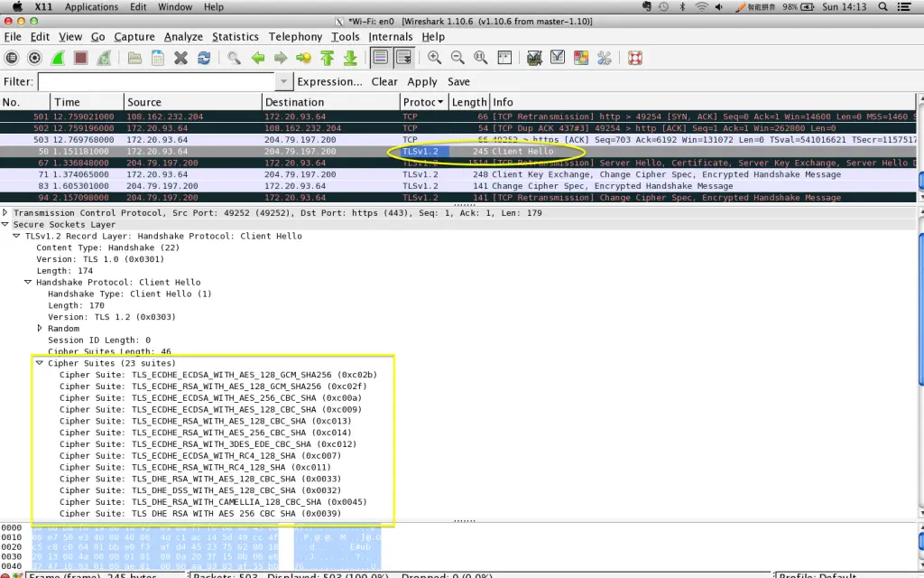The width and height of the screenshot is (924, 578).
Task: Zoom in on packet list
Action: 434,58
